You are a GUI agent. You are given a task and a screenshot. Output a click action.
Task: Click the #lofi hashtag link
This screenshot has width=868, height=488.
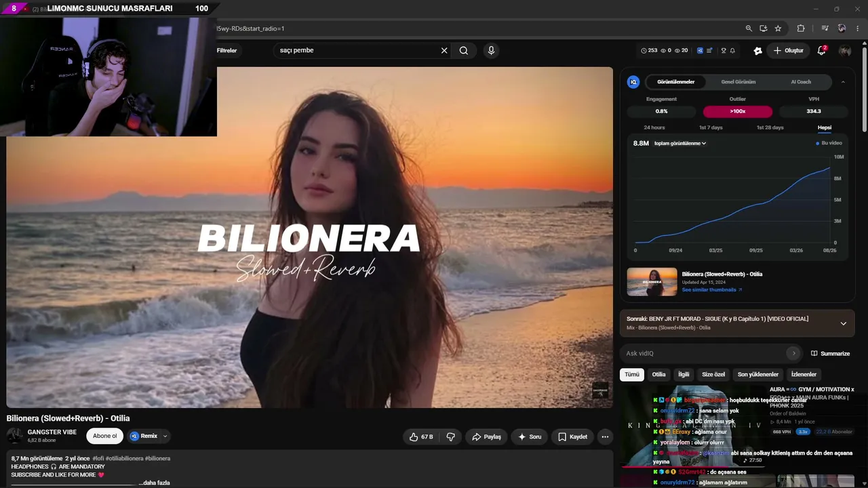98,458
